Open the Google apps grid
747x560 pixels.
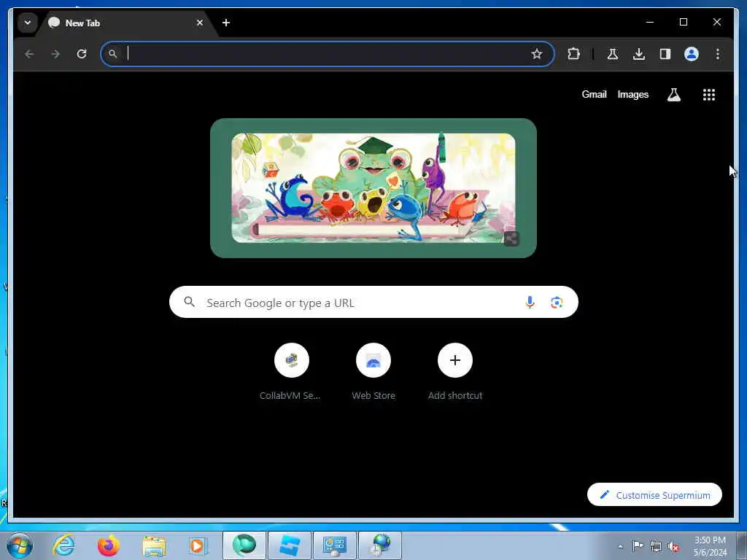[709, 95]
